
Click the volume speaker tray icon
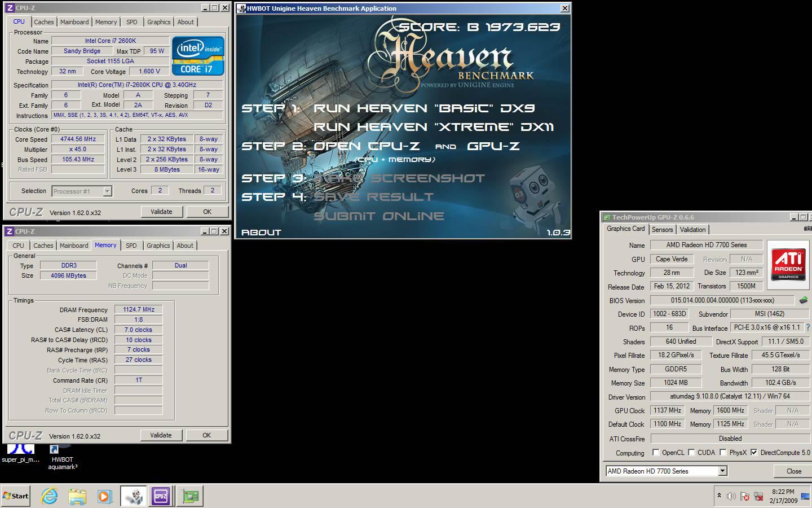click(x=731, y=496)
